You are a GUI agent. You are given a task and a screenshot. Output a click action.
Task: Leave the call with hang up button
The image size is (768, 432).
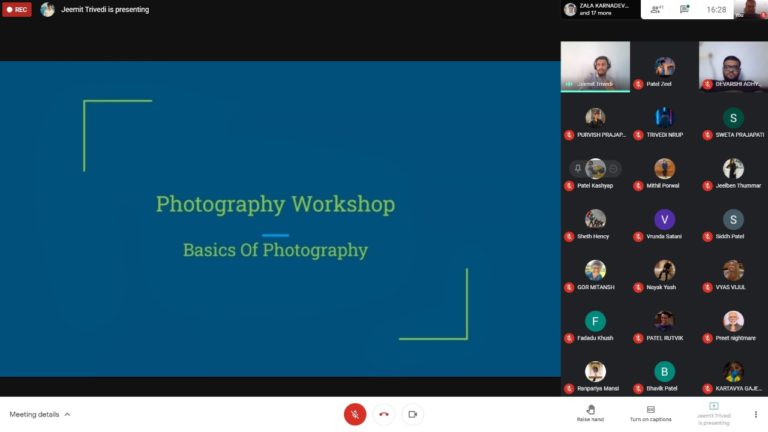tap(384, 414)
